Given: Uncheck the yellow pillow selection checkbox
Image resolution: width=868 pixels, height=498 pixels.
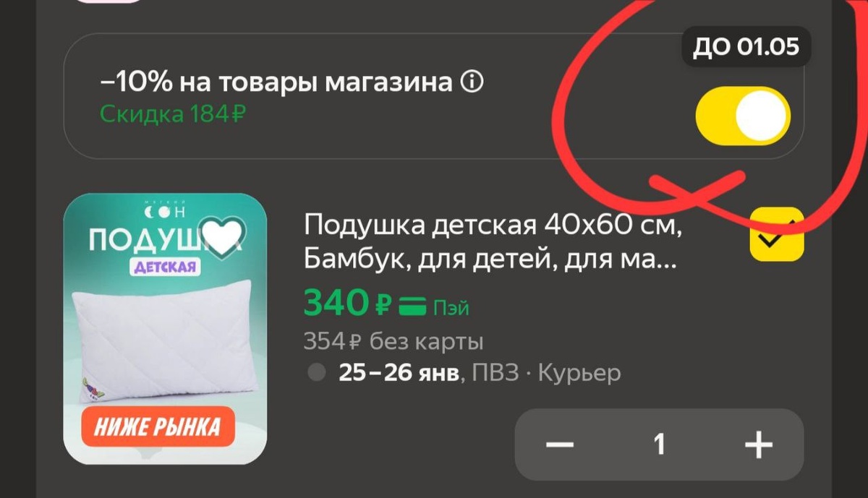Looking at the screenshot, I should point(777,234).
